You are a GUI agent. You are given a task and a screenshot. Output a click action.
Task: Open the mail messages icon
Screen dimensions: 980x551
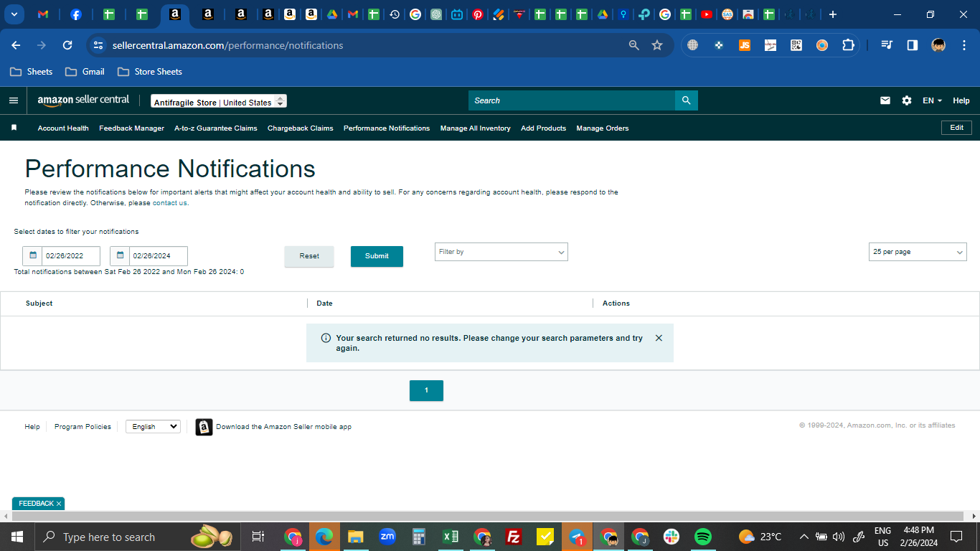(885, 100)
